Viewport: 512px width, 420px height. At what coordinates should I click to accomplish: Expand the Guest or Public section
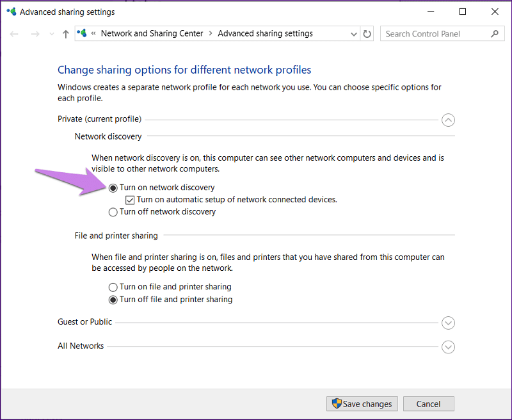point(448,323)
